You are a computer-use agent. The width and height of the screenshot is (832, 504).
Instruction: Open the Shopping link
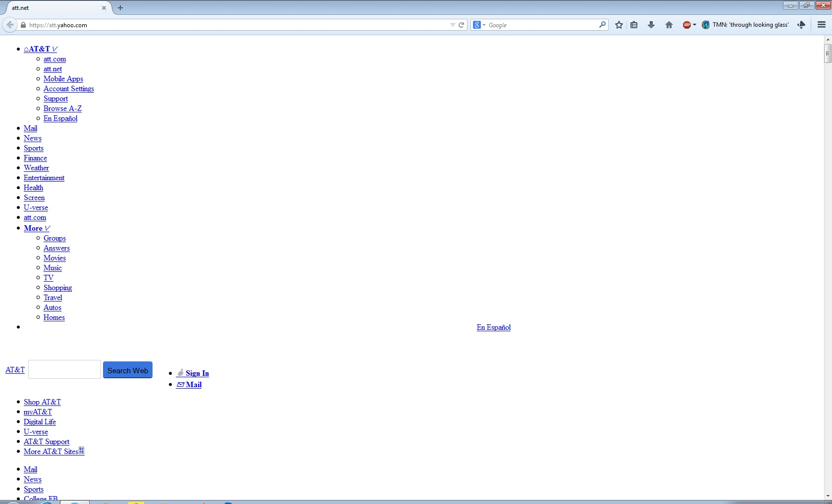57,288
